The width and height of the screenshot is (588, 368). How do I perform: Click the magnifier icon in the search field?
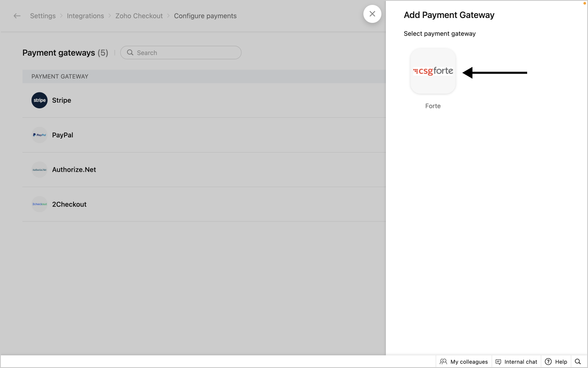point(130,53)
